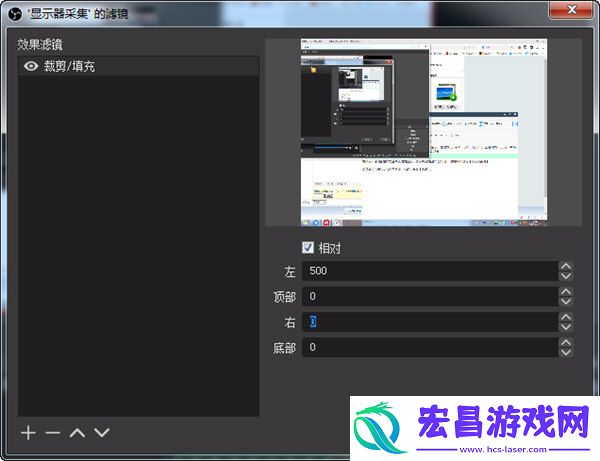Viewport: 600px width, 461px height.
Task: Decrease the 底部 value with down stepper
Action: coord(566,352)
